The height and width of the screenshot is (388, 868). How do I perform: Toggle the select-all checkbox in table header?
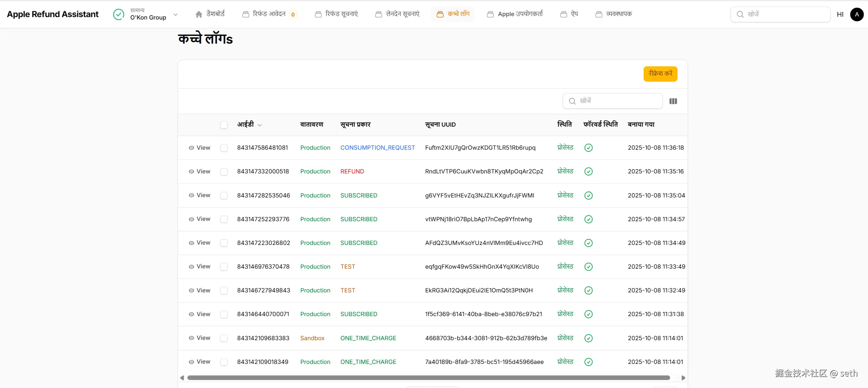tap(224, 125)
